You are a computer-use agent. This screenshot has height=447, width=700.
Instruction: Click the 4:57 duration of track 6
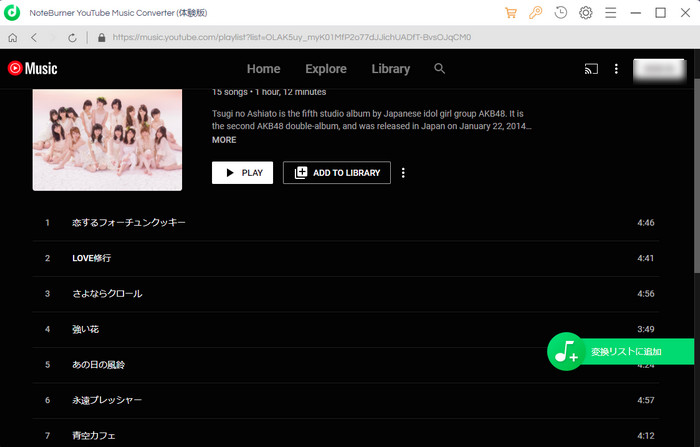pos(646,400)
